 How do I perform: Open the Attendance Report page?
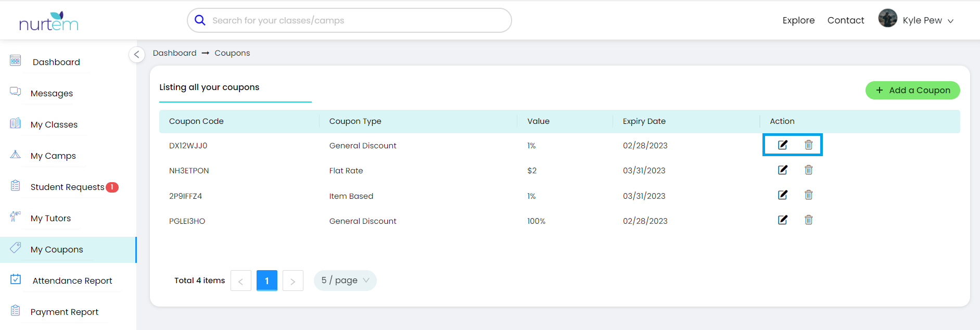[72, 281]
